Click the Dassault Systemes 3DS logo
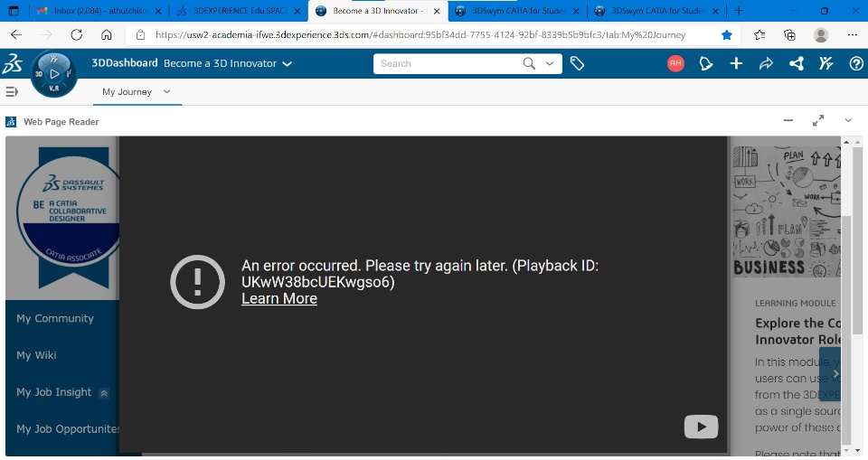The image size is (868, 460). point(12,63)
